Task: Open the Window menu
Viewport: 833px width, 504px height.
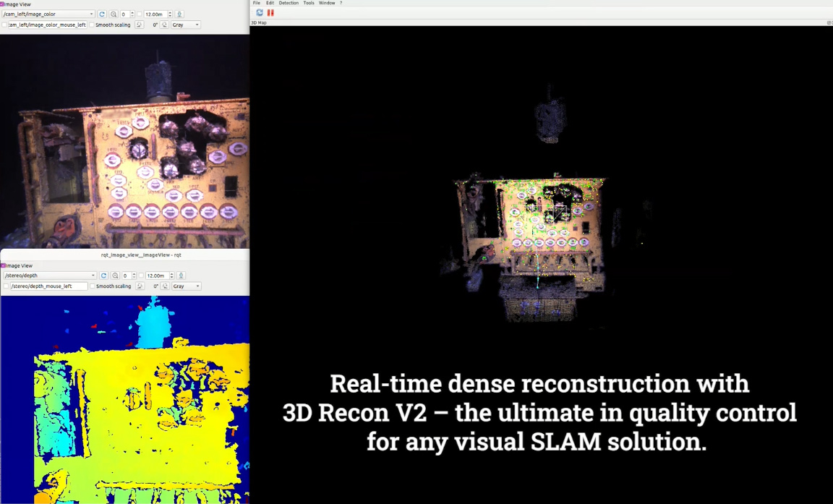Action: click(327, 3)
